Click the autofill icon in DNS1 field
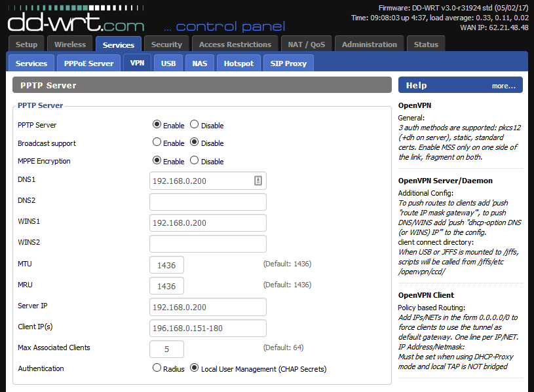Viewport: 534px width, 392px height. pos(258,181)
